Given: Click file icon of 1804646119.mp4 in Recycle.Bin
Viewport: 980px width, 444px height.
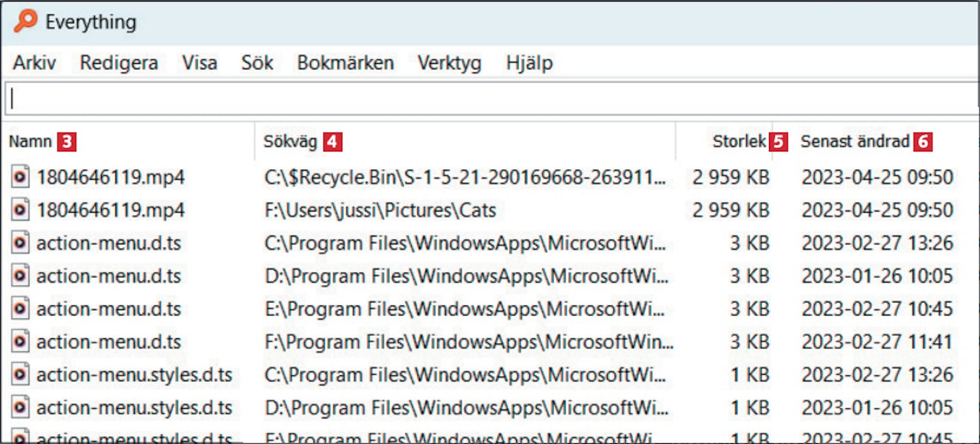Looking at the screenshot, I should click(21, 177).
